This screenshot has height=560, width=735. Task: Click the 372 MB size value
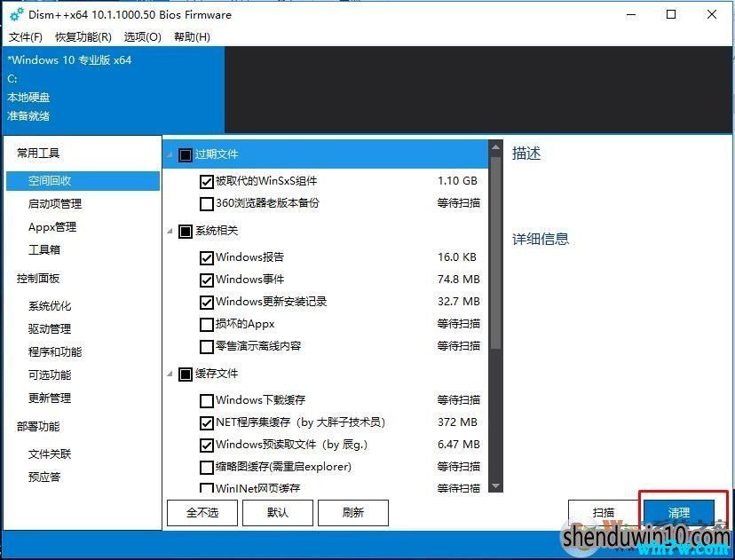tap(457, 422)
